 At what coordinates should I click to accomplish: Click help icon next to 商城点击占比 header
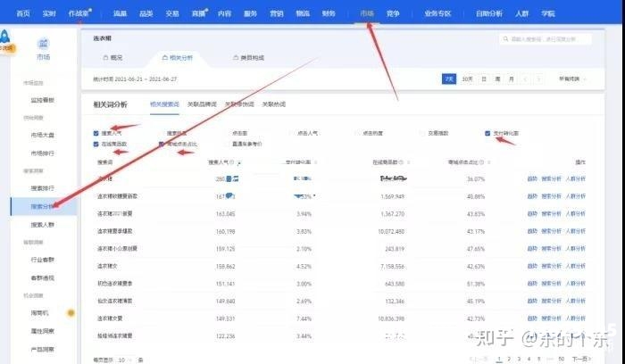[x=481, y=162]
